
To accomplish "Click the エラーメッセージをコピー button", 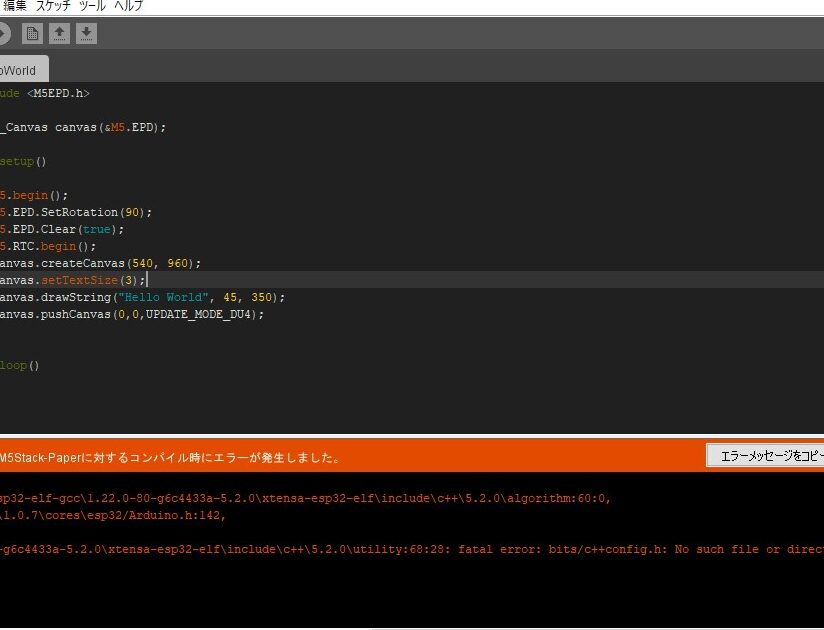I will pyautogui.click(x=765, y=456).
